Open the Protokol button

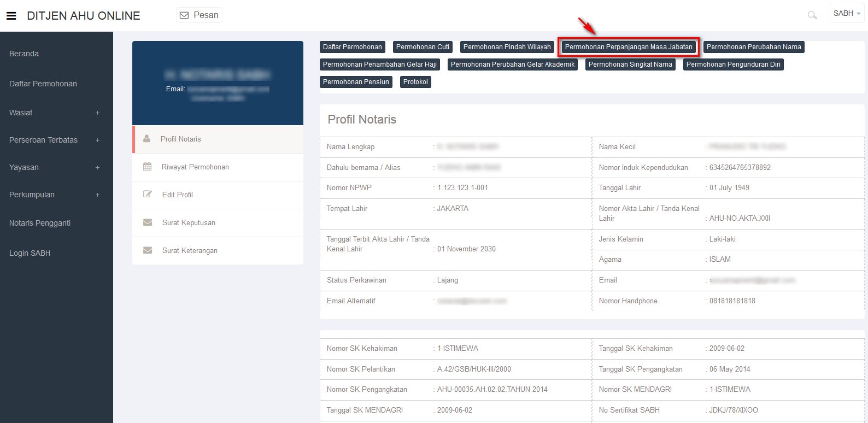pyautogui.click(x=415, y=82)
